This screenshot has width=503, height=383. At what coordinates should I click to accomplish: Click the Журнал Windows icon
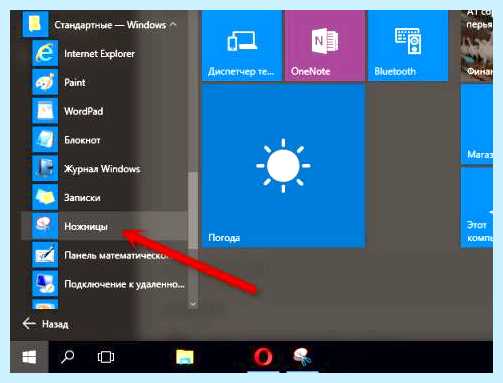[45, 169]
